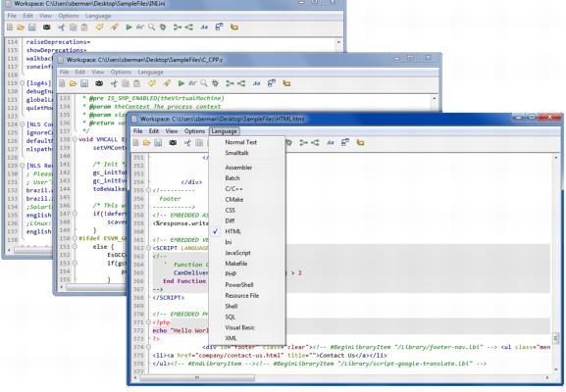
Task: Click the black print icon in the HTML.html window toolbar
Action: (173, 143)
